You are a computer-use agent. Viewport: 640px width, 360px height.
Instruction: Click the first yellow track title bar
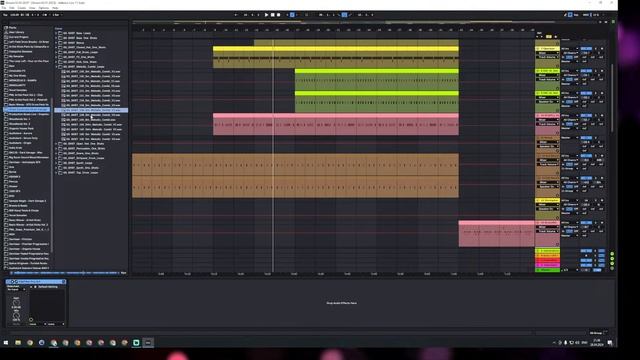point(547,49)
